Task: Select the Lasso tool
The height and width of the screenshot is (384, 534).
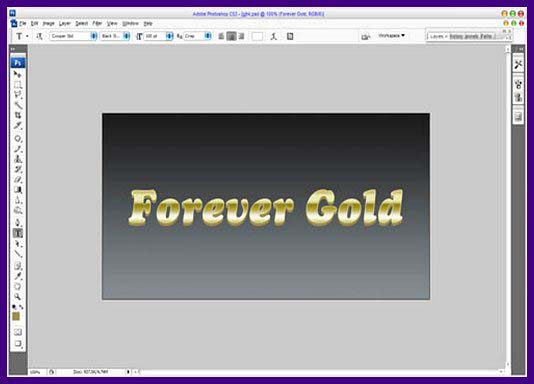Action: click(x=17, y=95)
